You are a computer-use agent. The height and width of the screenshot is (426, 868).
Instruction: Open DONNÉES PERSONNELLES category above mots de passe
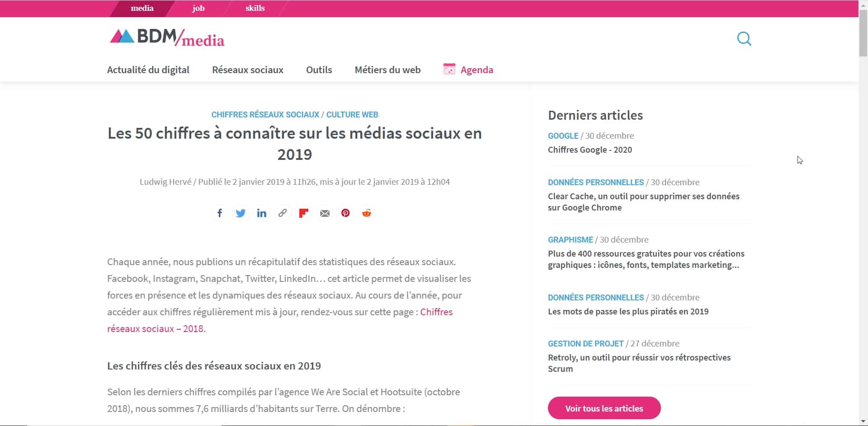pyautogui.click(x=596, y=298)
